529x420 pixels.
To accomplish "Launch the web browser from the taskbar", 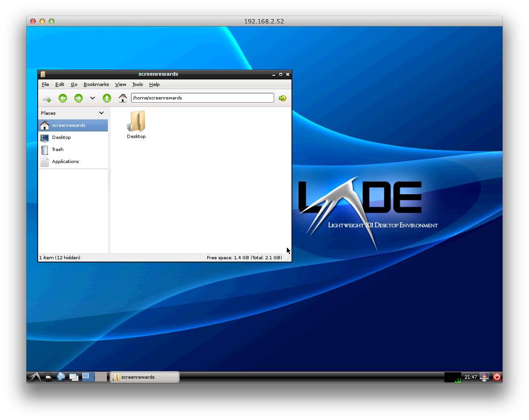I will [61, 377].
